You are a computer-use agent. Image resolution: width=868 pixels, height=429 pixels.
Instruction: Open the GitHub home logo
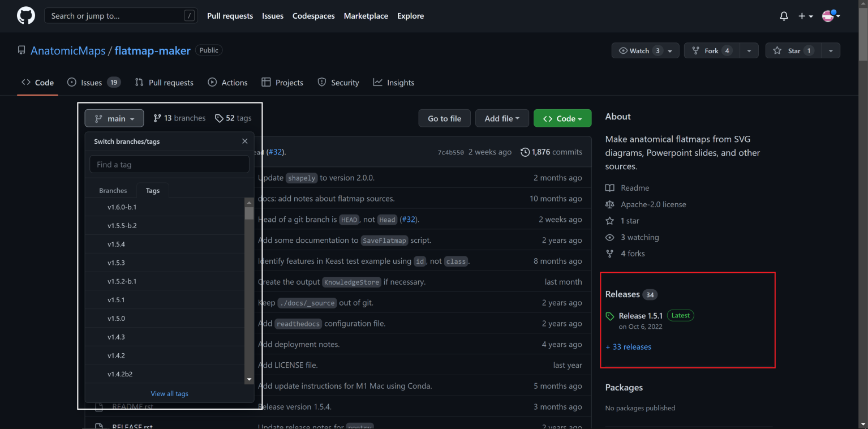coord(26,16)
